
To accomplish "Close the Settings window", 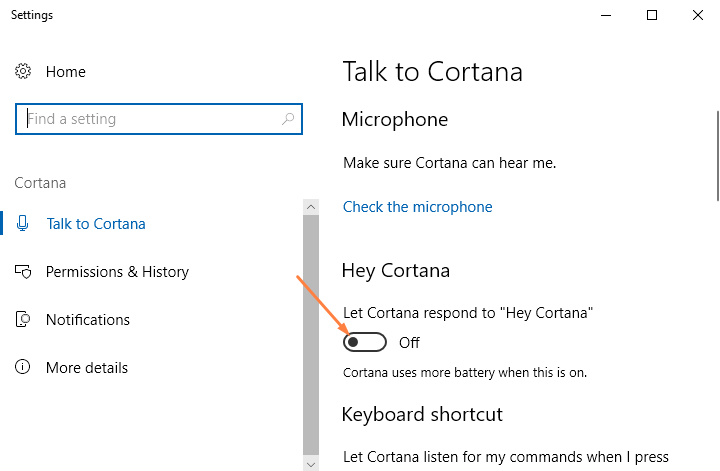I will (x=698, y=15).
